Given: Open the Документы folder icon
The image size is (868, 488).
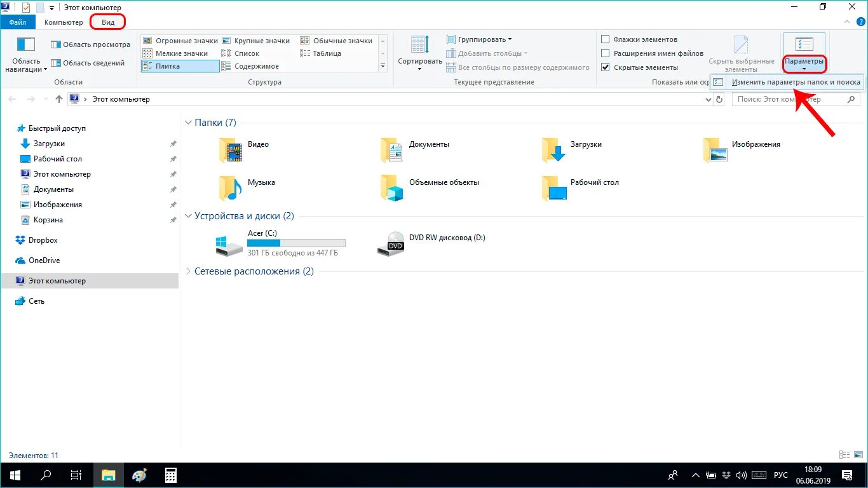Looking at the screenshot, I should click(x=392, y=150).
